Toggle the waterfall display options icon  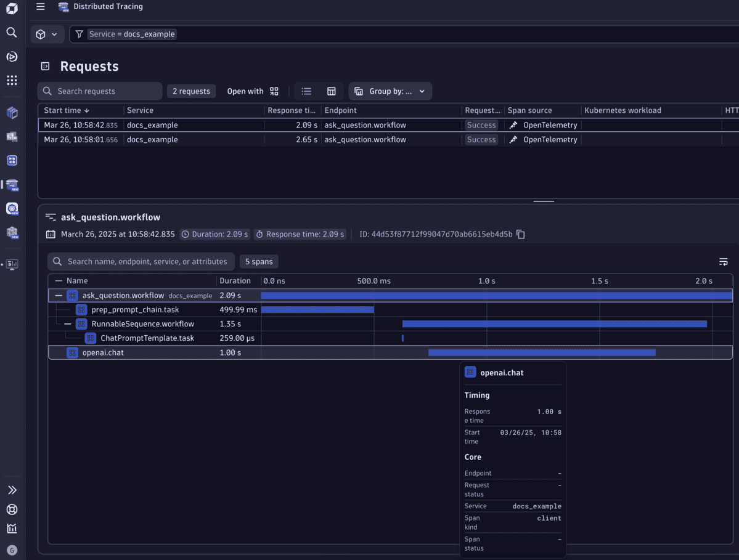pyautogui.click(x=723, y=261)
